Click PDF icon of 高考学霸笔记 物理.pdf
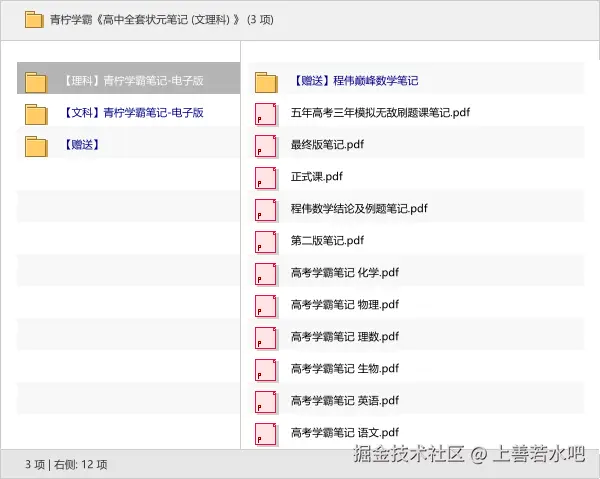This screenshot has width=600, height=479. (266, 306)
